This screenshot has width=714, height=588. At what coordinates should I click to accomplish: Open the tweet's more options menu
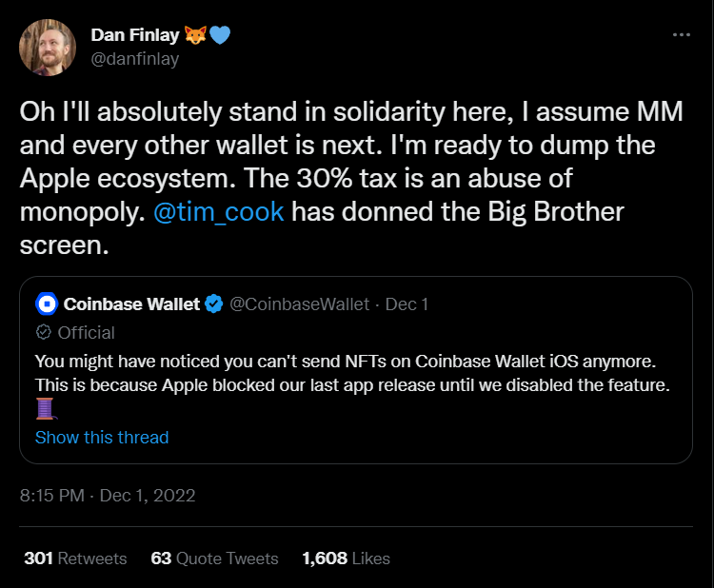pyautogui.click(x=681, y=35)
